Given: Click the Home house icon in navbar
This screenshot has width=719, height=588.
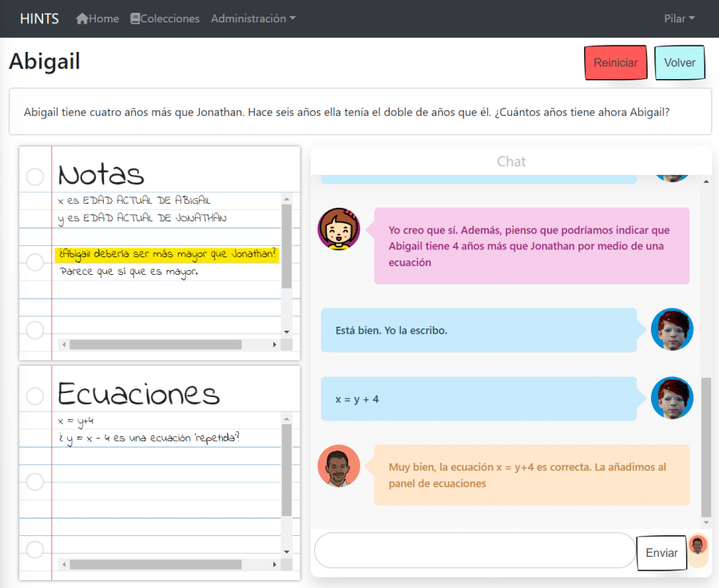Looking at the screenshot, I should [82, 18].
